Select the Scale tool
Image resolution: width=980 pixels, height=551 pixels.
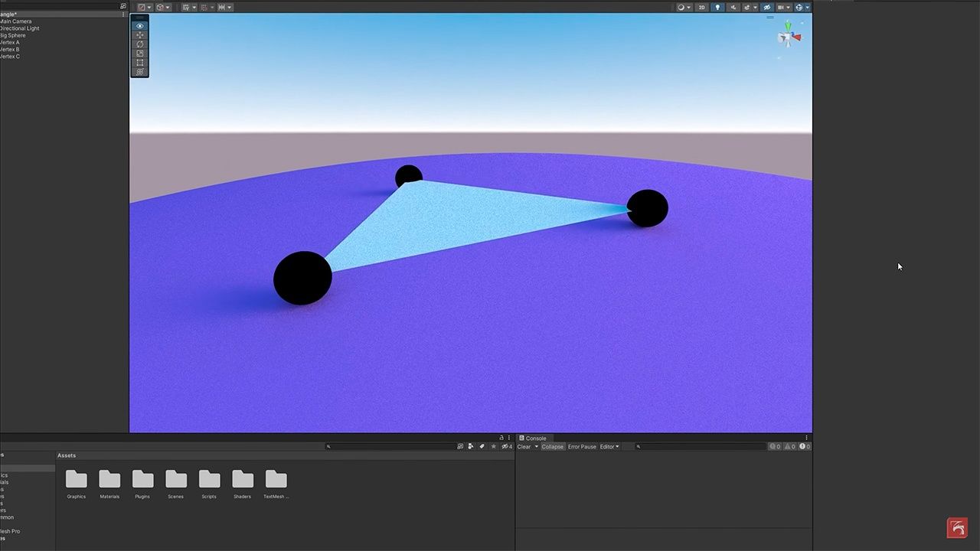[x=139, y=54]
